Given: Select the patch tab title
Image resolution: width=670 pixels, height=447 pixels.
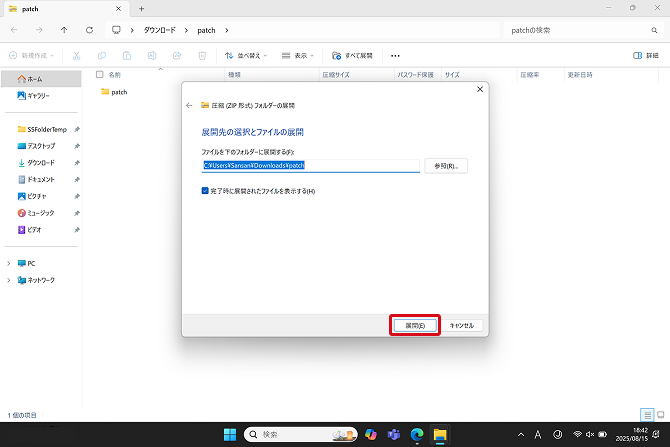Looking at the screenshot, I should pyautogui.click(x=30, y=9).
